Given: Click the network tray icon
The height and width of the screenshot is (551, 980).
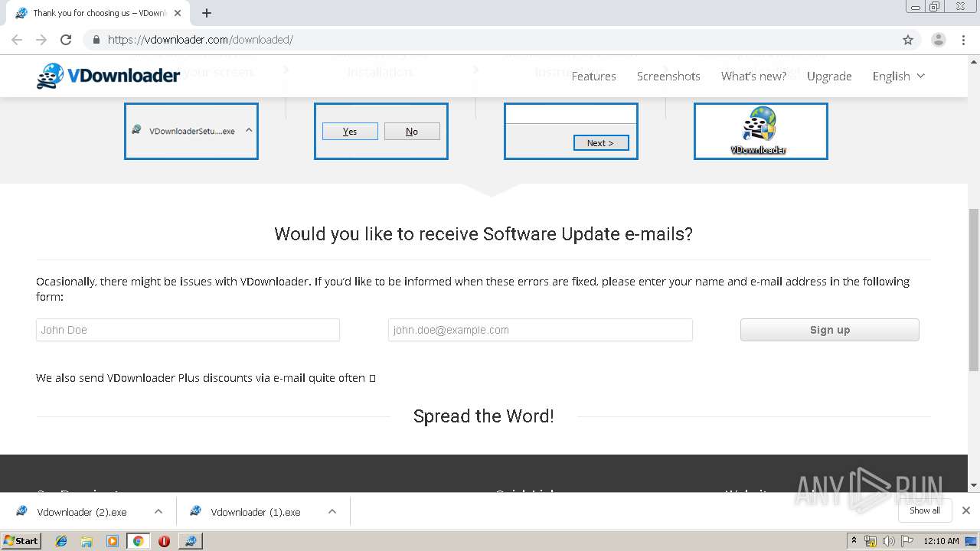Looking at the screenshot, I should [871, 541].
